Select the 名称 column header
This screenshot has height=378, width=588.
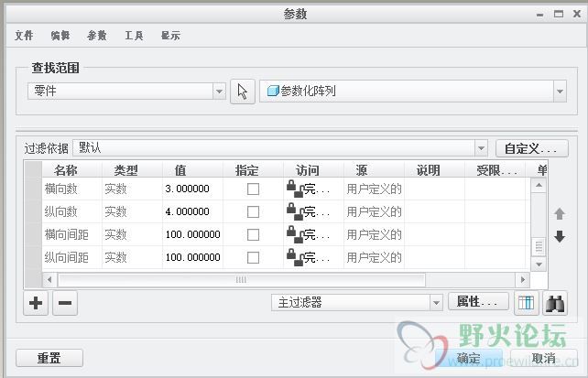(72, 170)
